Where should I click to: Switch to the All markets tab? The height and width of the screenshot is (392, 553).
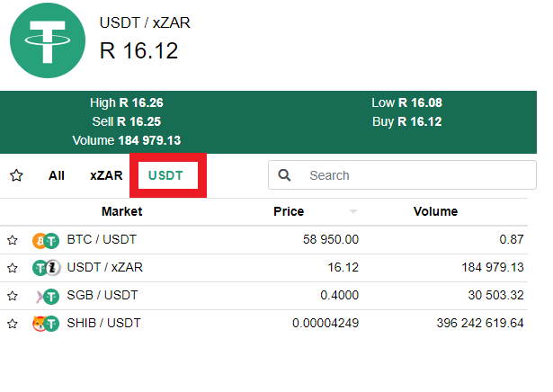coord(57,175)
